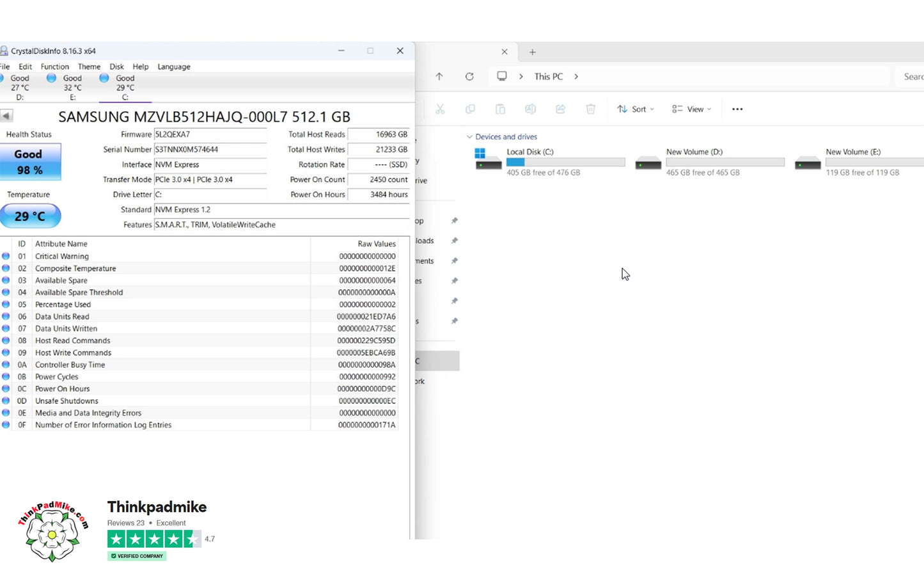Open a new File Explorer tab
The image size is (924, 581).
(x=532, y=52)
